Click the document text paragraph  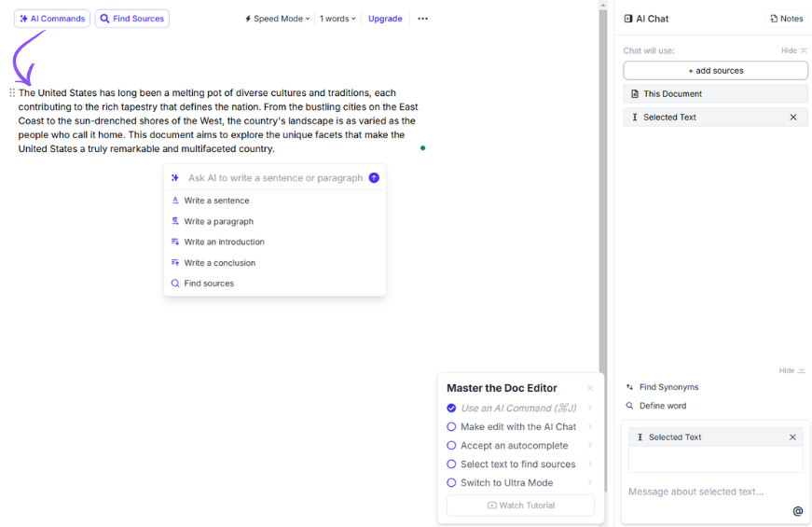click(218, 120)
